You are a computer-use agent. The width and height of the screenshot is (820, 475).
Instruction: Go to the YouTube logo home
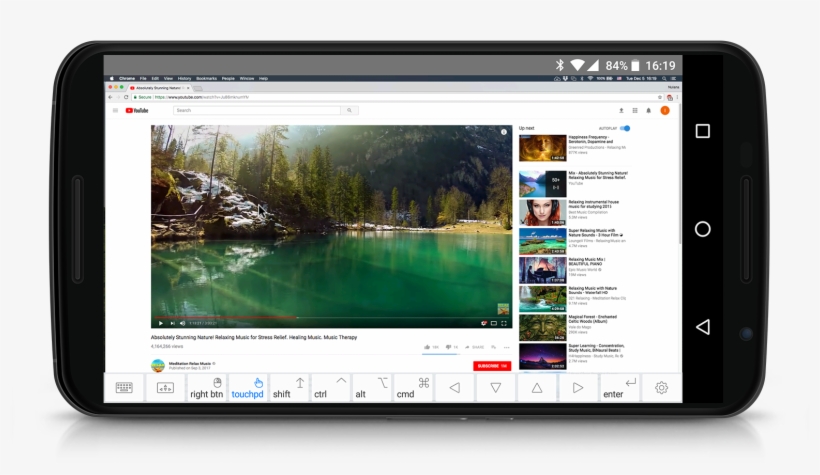coord(137,110)
